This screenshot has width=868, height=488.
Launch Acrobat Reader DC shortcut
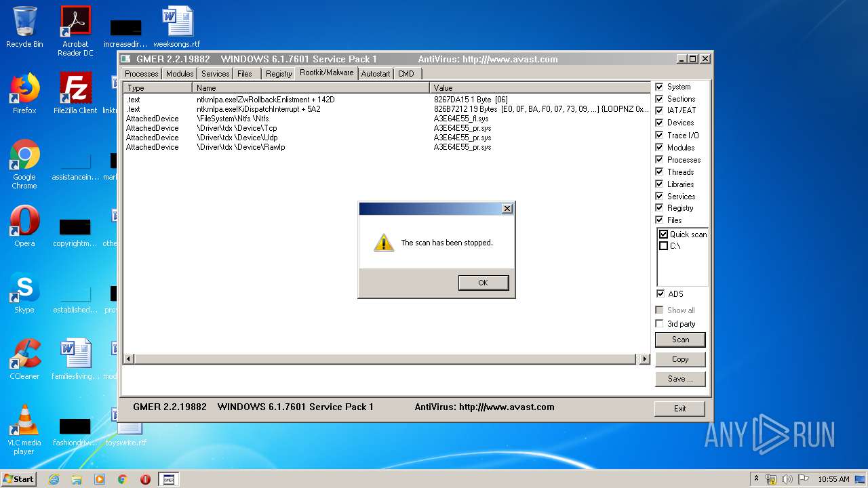pyautogui.click(x=75, y=31)
